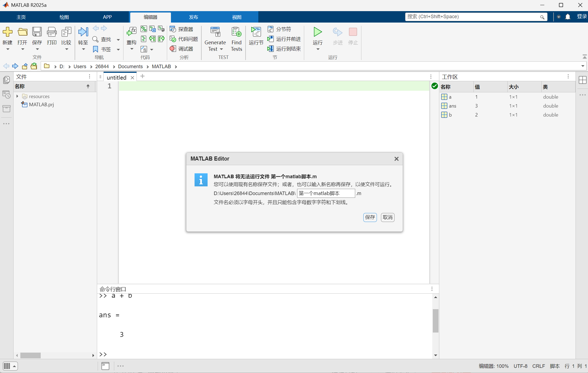Click the Run Section (运行节) icon
The image size is (588, 373).
coord(256,32)
